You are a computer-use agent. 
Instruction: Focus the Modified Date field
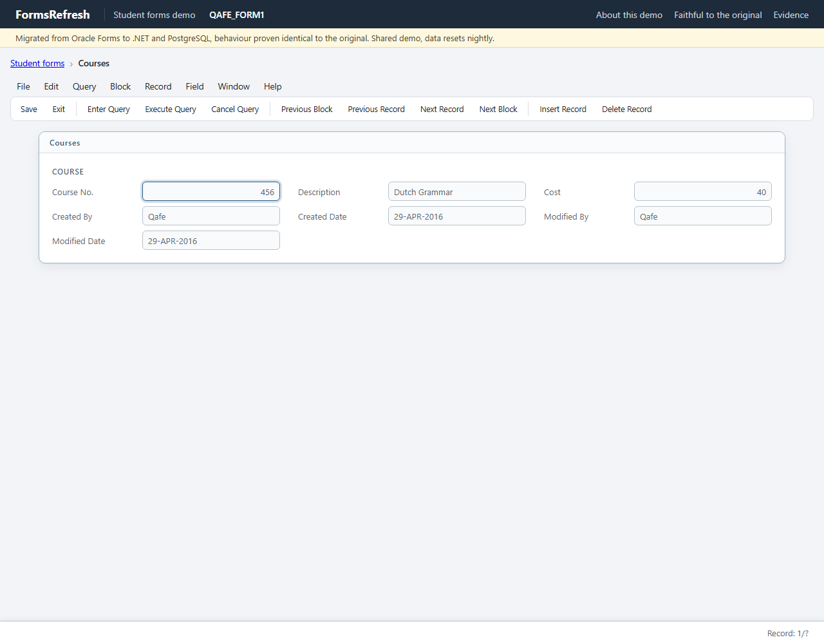[211, 240]
